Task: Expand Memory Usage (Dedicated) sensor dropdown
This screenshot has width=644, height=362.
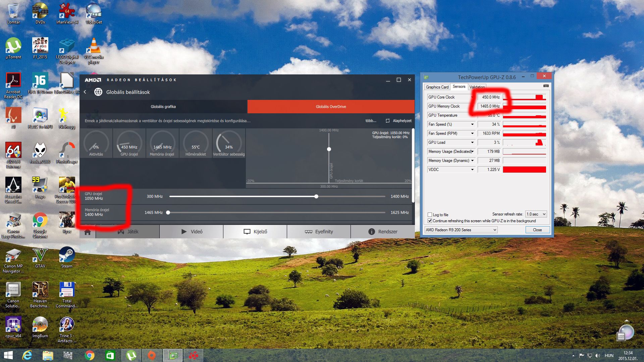Action: (x=472, y=152)
